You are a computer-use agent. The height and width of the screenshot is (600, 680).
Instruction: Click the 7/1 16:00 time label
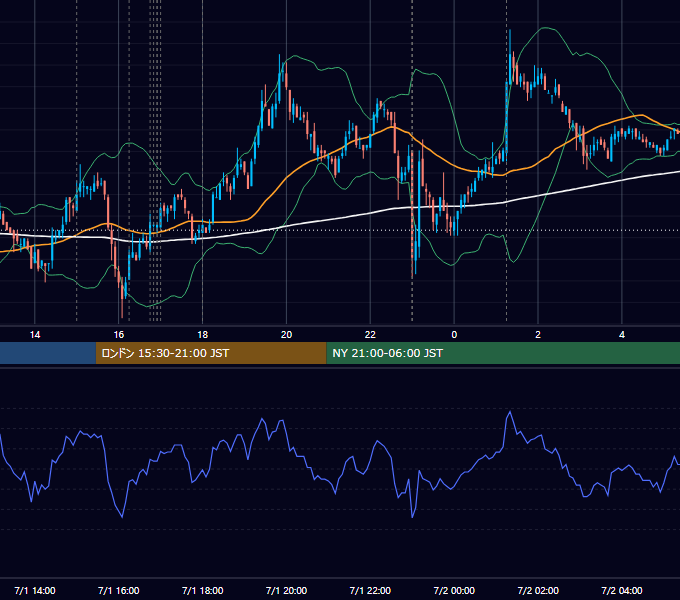pos(118,590)
